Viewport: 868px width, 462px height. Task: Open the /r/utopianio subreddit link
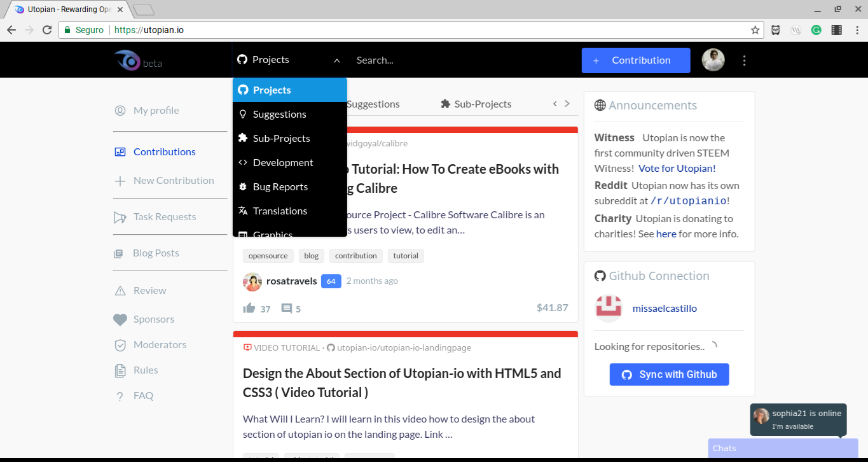click(688, 200)
